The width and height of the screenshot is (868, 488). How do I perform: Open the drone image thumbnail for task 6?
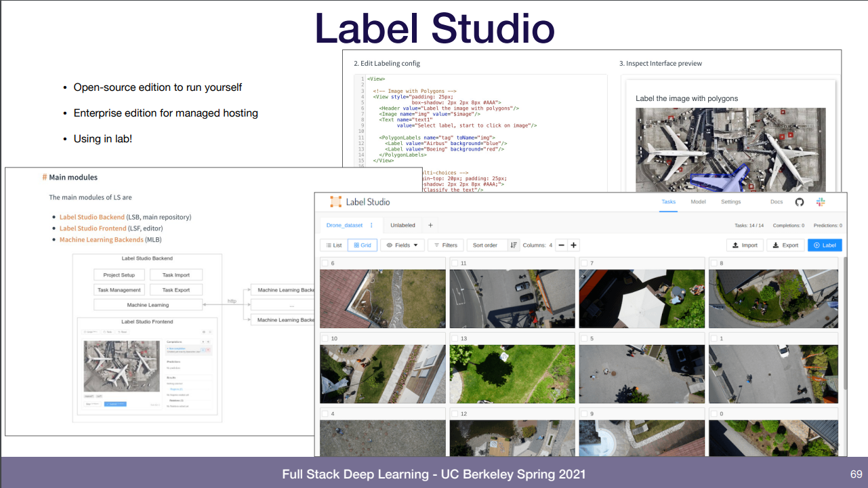[x=383, y=299]
